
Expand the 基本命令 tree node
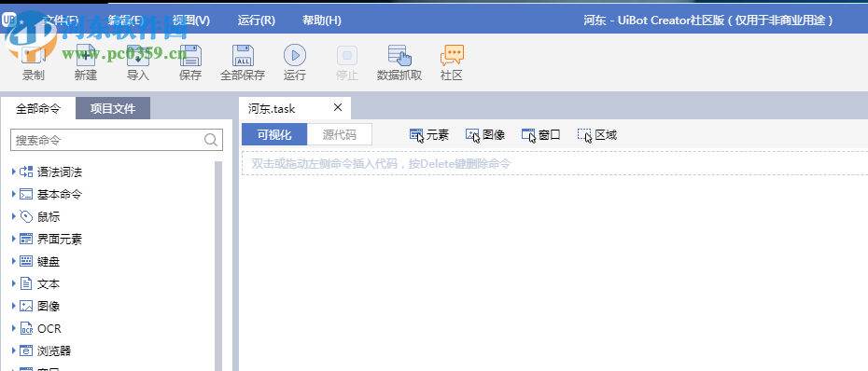tap(14, 194)
